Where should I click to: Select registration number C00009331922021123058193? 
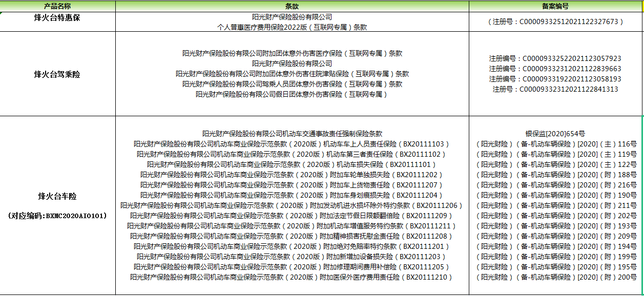point(555,79)
